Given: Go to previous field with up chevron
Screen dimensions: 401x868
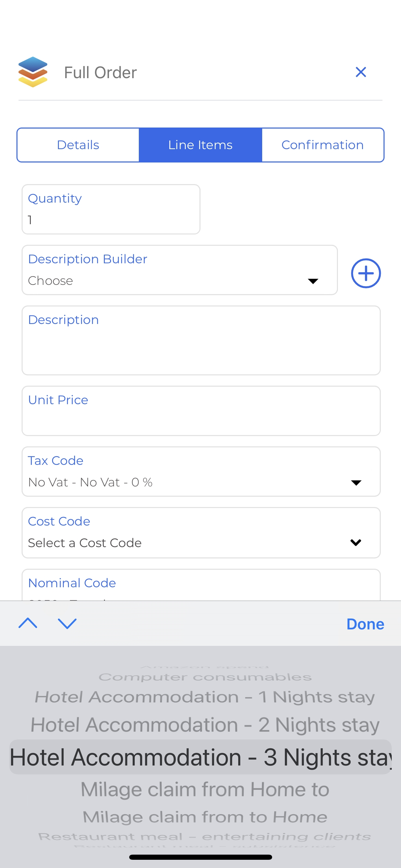Looking at the screenshot, I should pyautogui.click(x=28, y=623).
